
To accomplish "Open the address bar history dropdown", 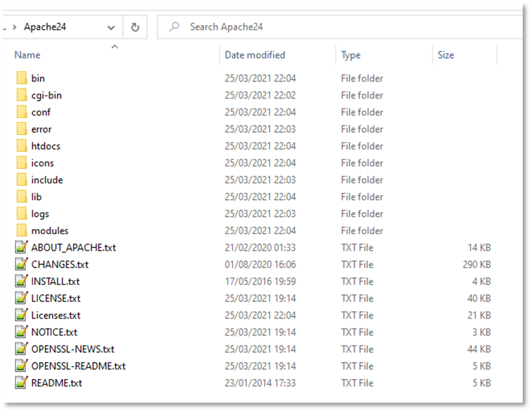I will tap(111, 27).
